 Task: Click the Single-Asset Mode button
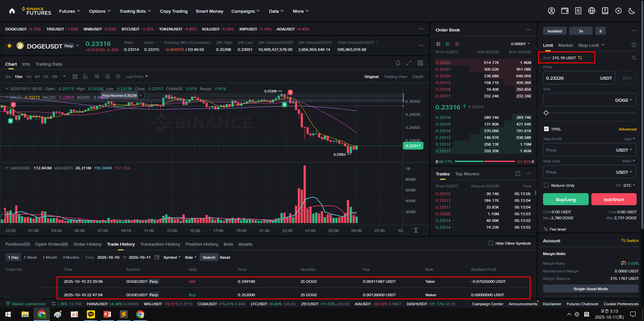coord(591,289)
